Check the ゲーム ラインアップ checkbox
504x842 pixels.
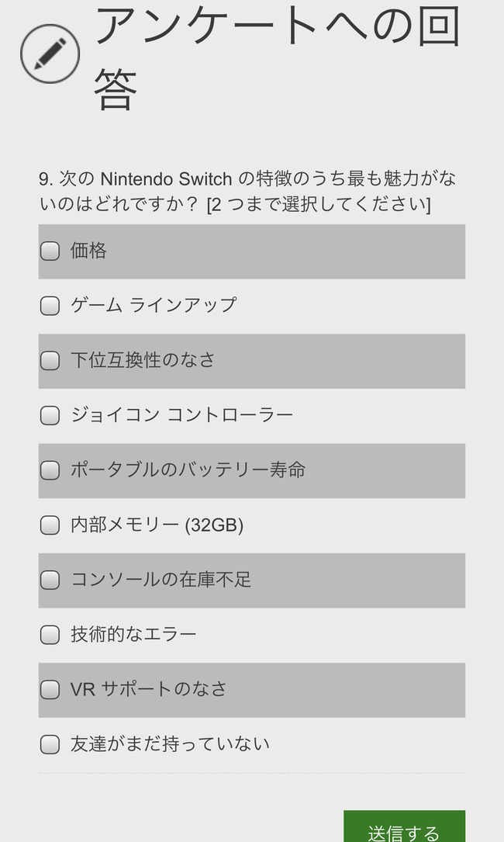coord(50,306)
